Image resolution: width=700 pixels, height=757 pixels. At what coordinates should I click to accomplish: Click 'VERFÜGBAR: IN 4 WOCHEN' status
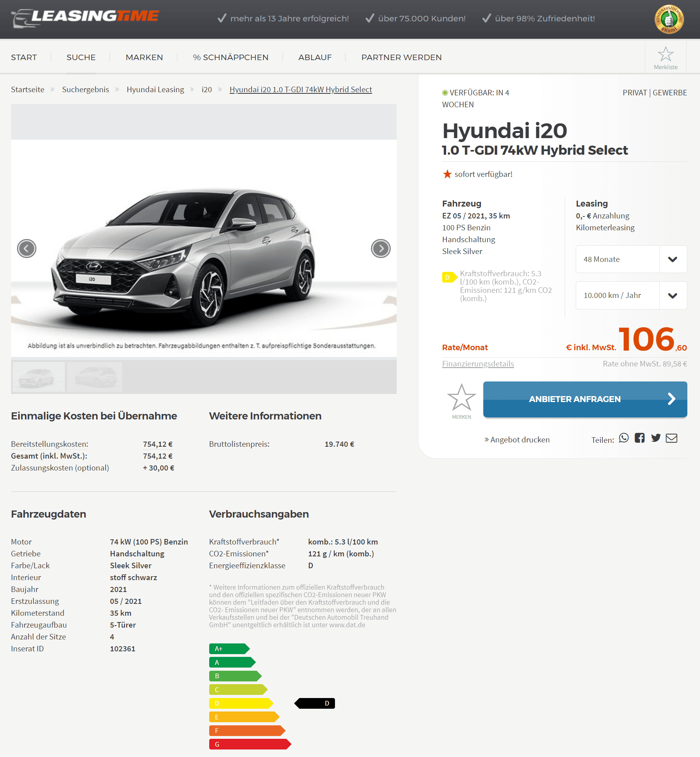pos(475,99)
